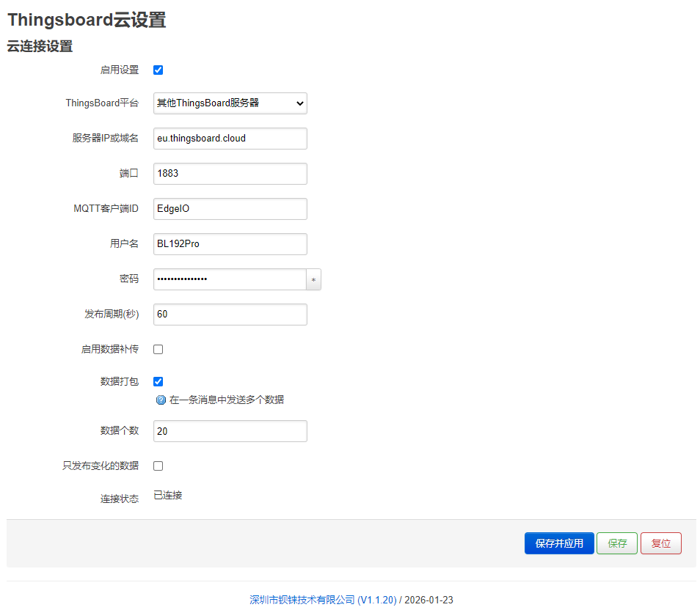Click the 云连接设置 section title

tap(40, 46)
